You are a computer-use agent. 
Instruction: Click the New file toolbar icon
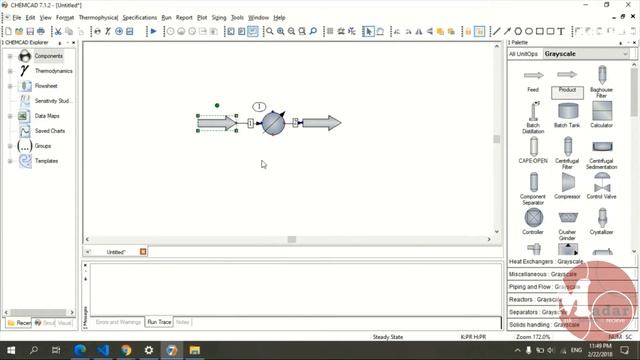tap(8, 31)
